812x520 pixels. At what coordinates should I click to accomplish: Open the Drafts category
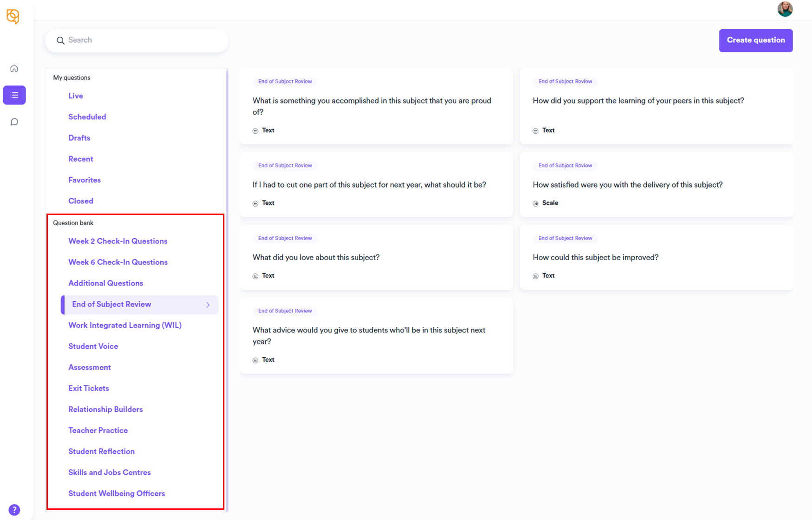79,138
